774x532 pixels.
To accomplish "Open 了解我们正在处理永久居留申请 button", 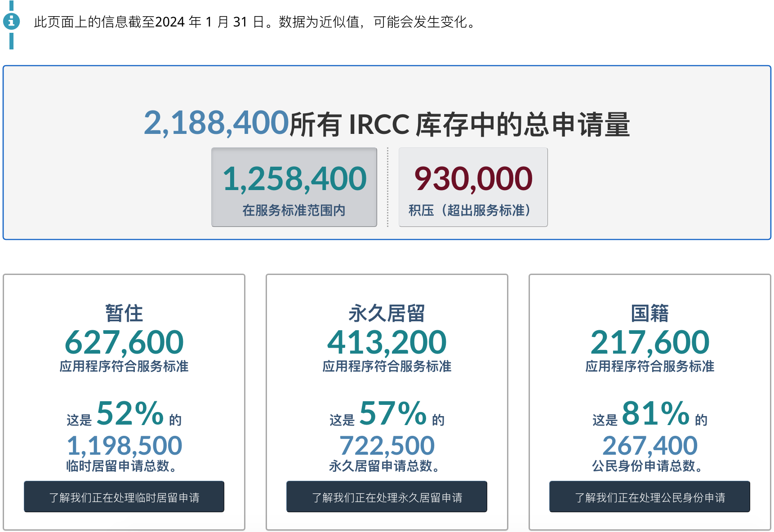I will (x=387, y=497).
